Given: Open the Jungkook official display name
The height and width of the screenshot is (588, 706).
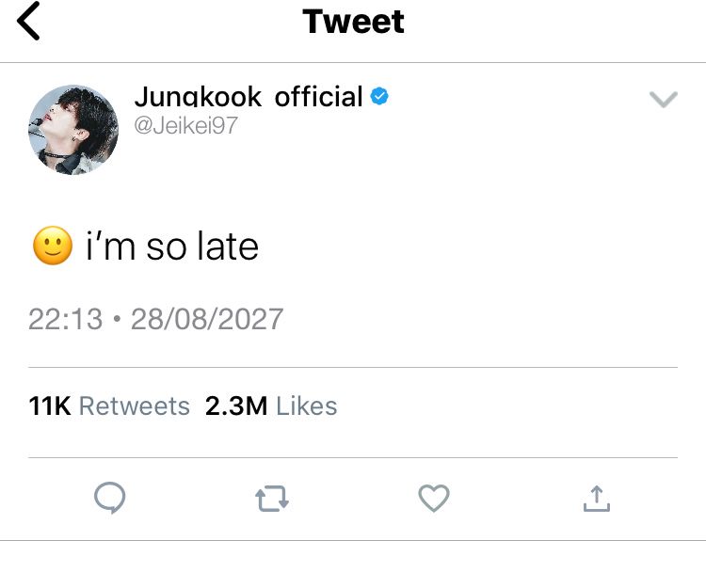Looking at the screenshot, I should tap(249, 97).
